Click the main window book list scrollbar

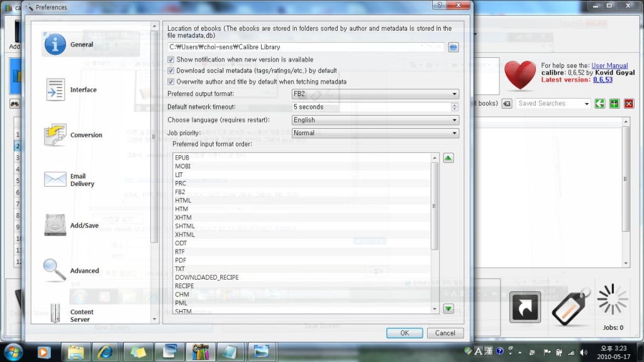point(626,179)
